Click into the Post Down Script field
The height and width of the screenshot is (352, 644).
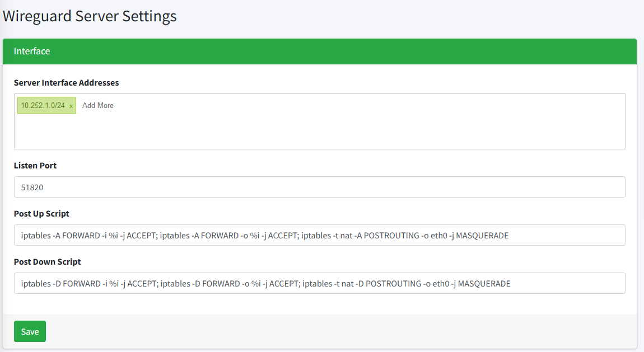click(x=320, y=283)
